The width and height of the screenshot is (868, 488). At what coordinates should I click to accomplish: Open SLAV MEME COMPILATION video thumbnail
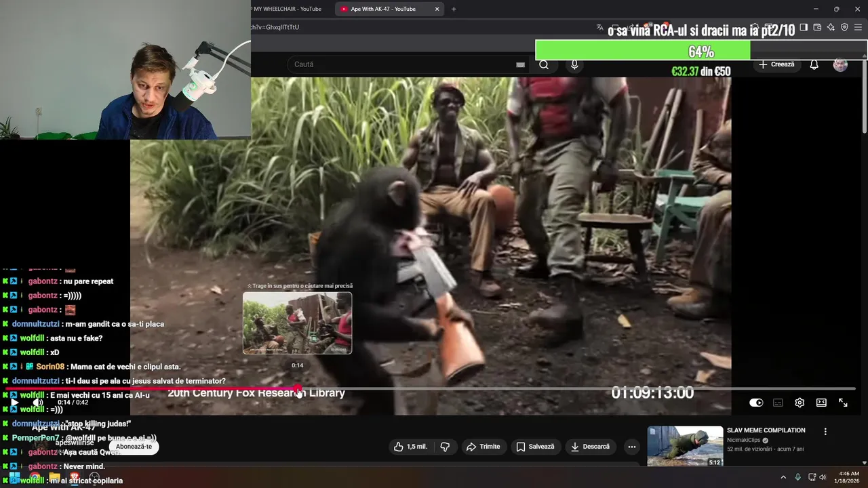tap(685, 446)
